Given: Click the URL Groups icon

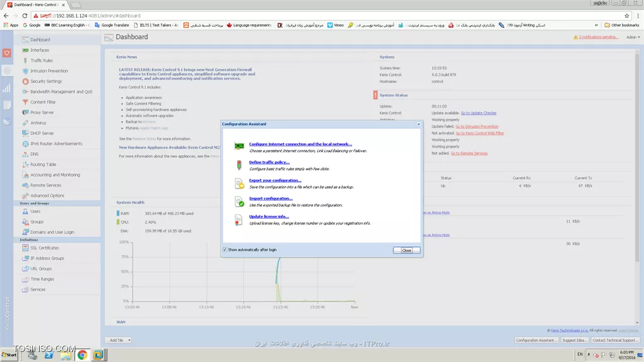Looking at the screenshot, I should point(25,269).
